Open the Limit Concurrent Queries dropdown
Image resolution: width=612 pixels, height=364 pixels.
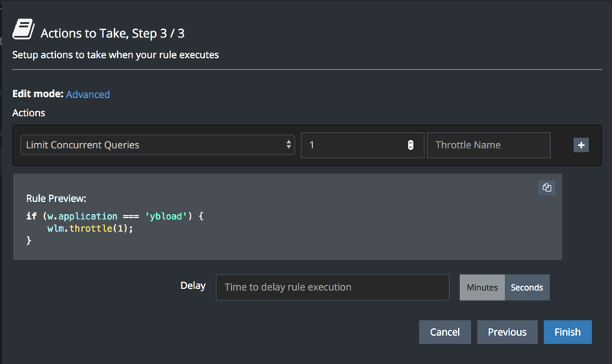coord(158,145)
